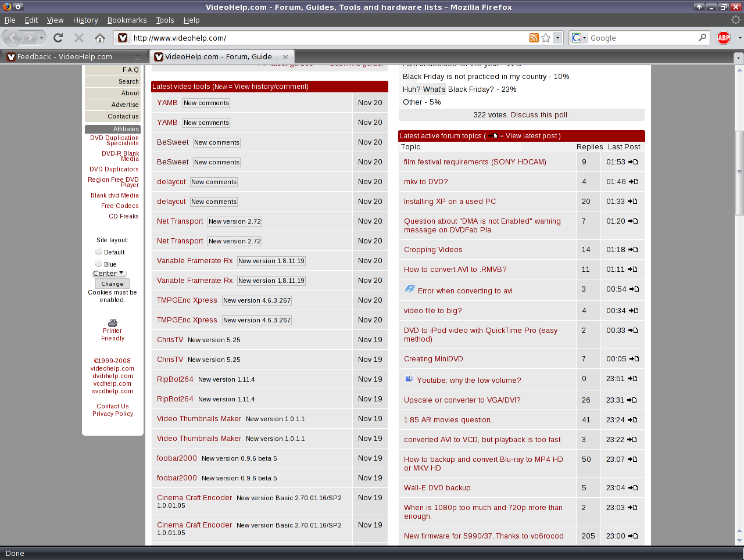Open 'Wall-E DVD backup' forum topic
The height and width of the screenshot is (560, 744).
pyautogui.click(x=437, y=488)
